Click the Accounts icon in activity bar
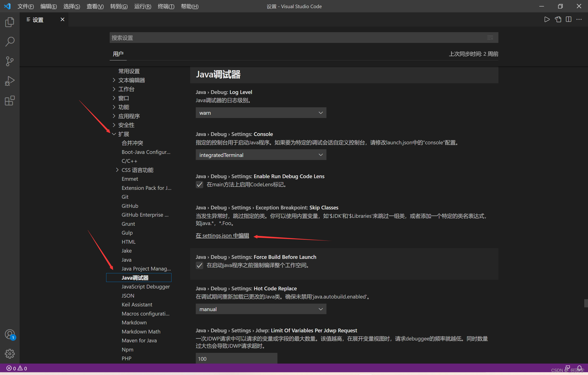The height and width of the screenshot is (375, 588). (x=10, y=334)
